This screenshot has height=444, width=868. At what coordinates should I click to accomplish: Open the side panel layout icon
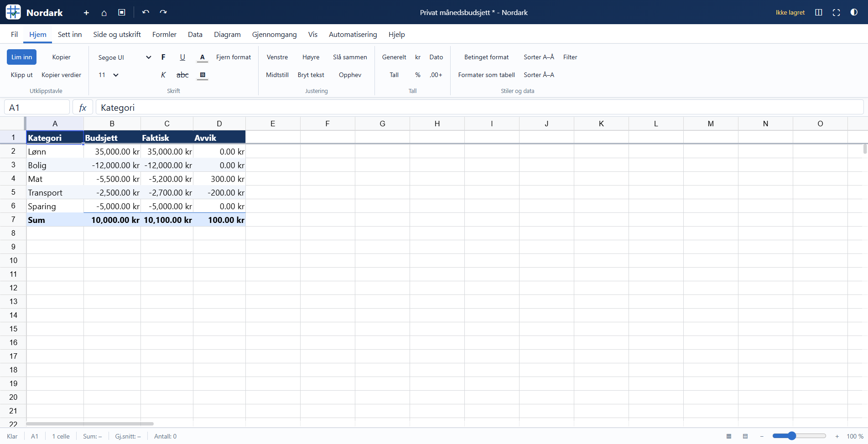(x=819, y=12)
